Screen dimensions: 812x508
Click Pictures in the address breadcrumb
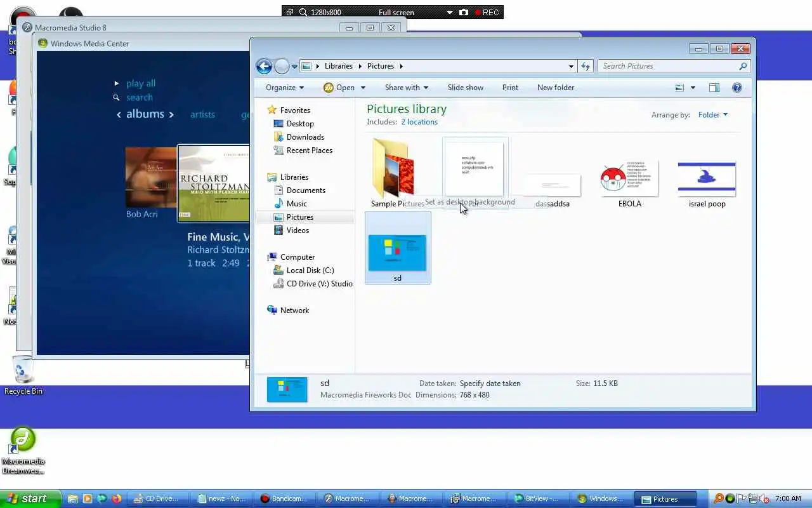(381, 66)
